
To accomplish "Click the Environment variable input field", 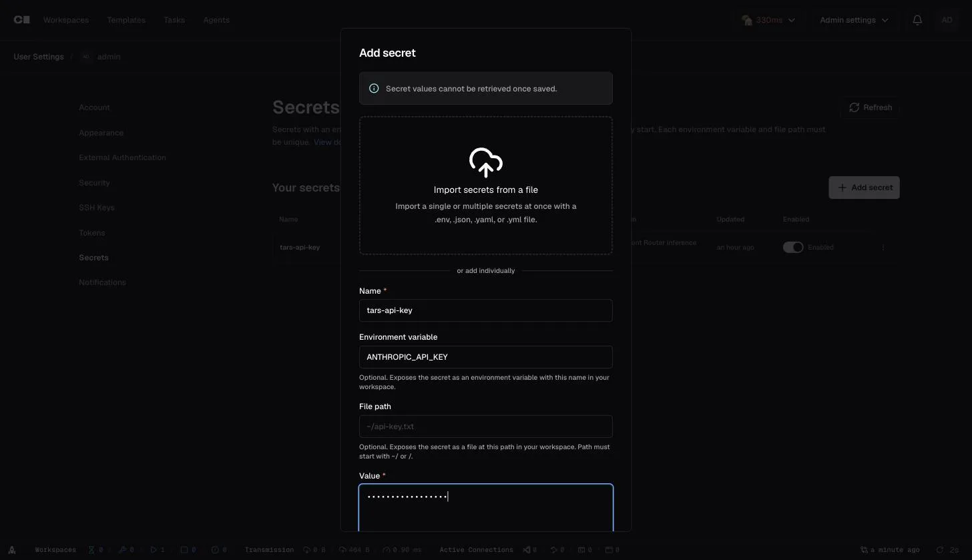I will (486, 357).
